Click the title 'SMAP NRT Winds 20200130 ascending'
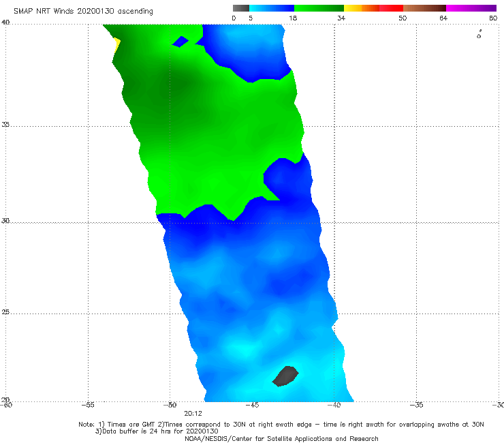Screen dimensions: 504x443 click(x=83, y=11)
